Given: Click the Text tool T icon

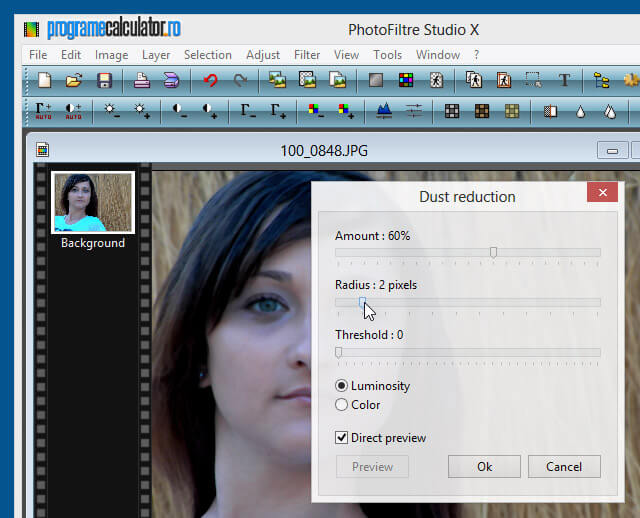Looking at the screenshot, I should (x=564, y=80).
